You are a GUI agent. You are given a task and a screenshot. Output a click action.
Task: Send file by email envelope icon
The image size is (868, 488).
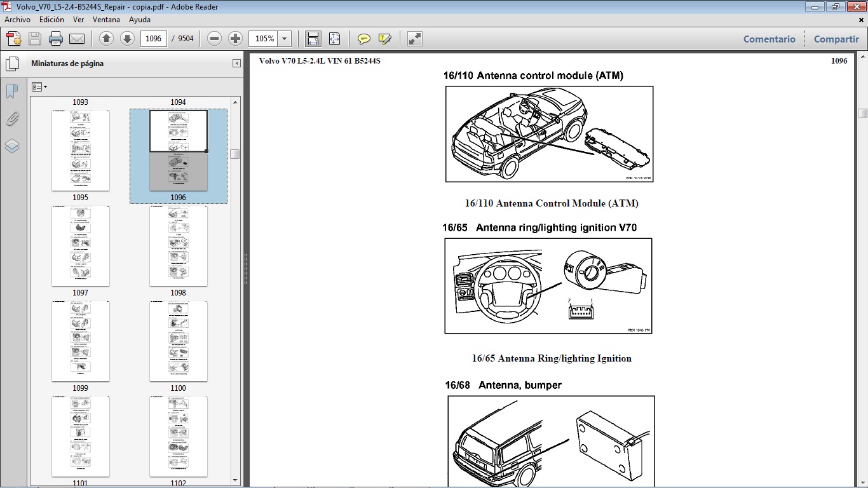[77, 39]
